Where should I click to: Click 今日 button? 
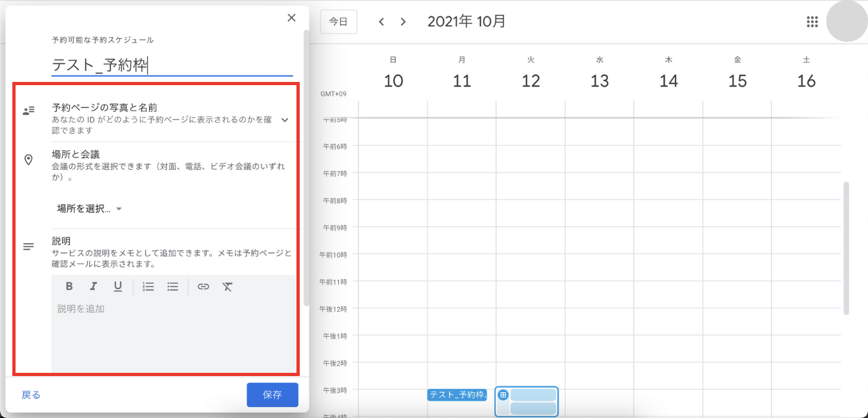pyautogui.click(x=338, y=21)
